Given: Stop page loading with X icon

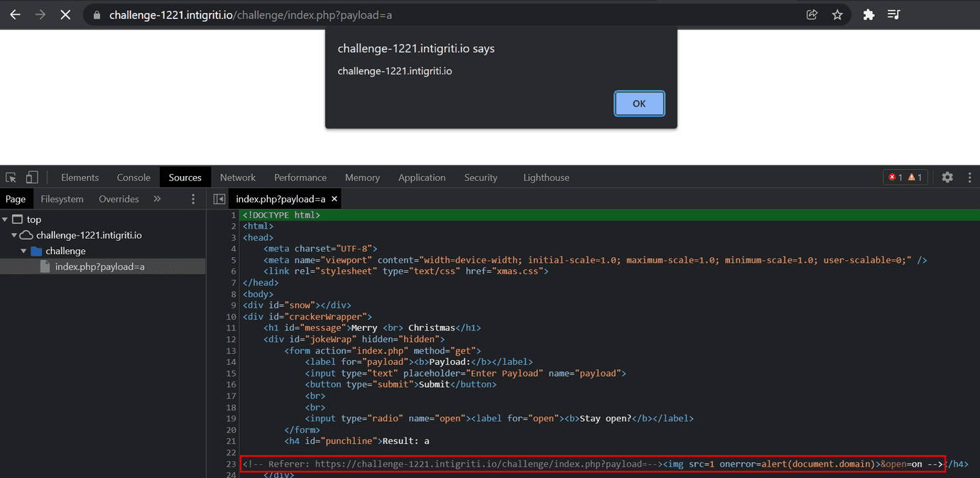Looking at the screenshot, I should coord(65,15).
